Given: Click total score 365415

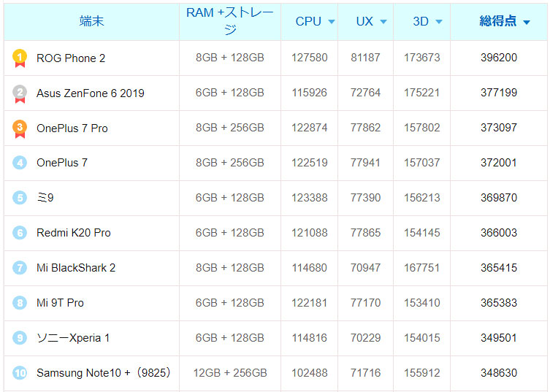Looking at the screenshot, I should point(499,268).
